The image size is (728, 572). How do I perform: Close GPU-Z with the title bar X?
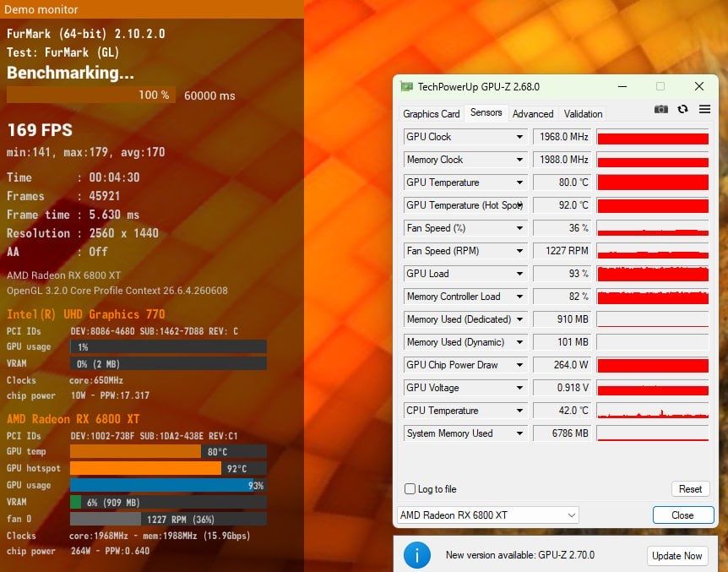tap(698, 86)
